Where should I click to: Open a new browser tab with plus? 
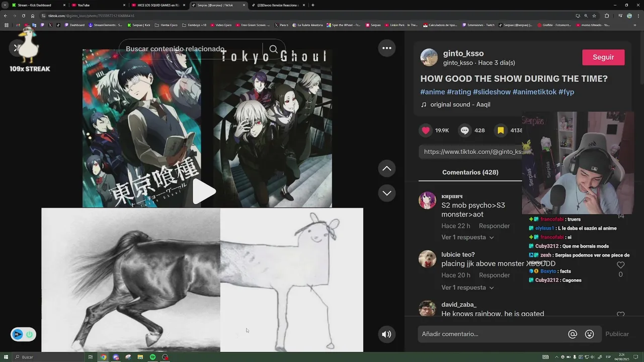pos(313,5)
